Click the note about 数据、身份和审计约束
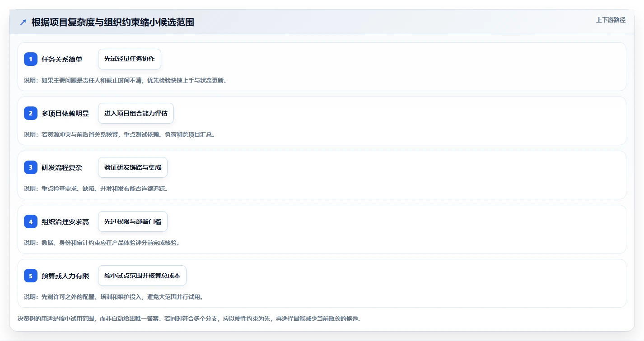 click(x=102, y=243)
